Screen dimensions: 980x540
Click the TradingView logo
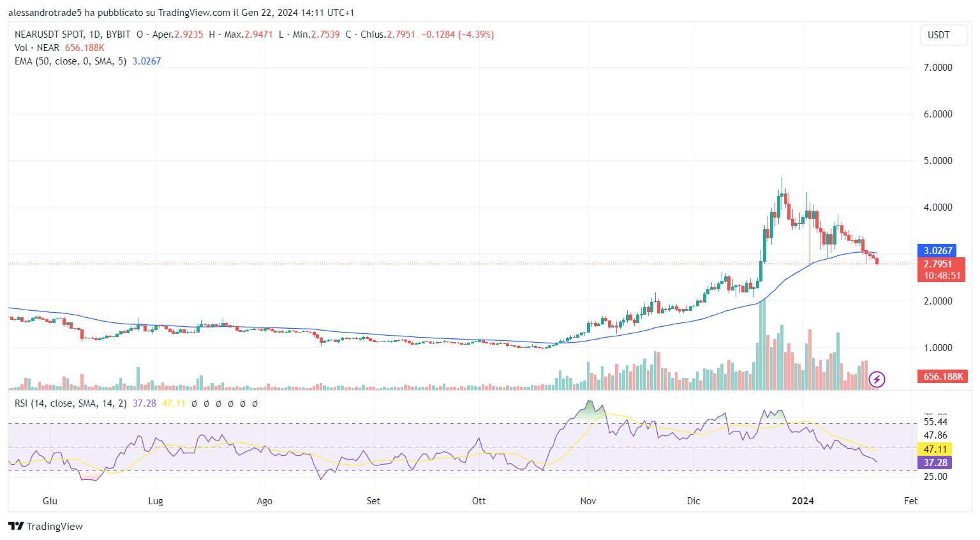(x=45, y=526)
